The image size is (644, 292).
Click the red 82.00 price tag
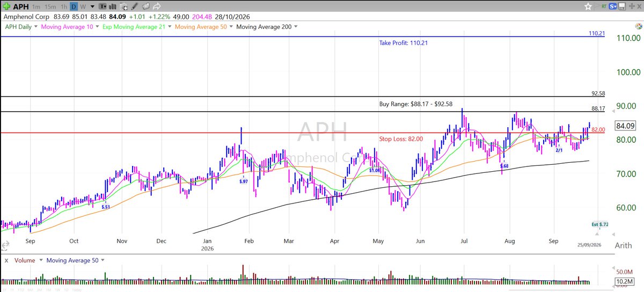pos(598,129)
